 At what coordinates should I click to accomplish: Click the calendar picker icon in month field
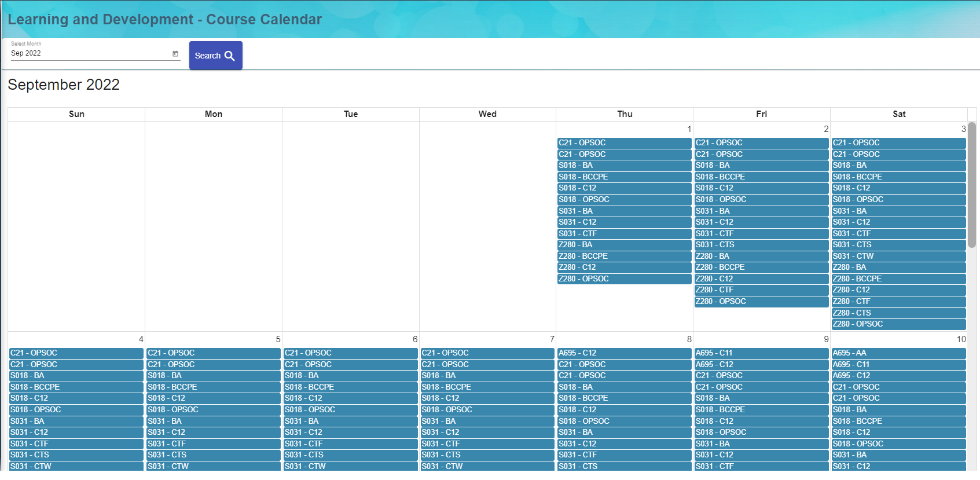coord(175,54)
